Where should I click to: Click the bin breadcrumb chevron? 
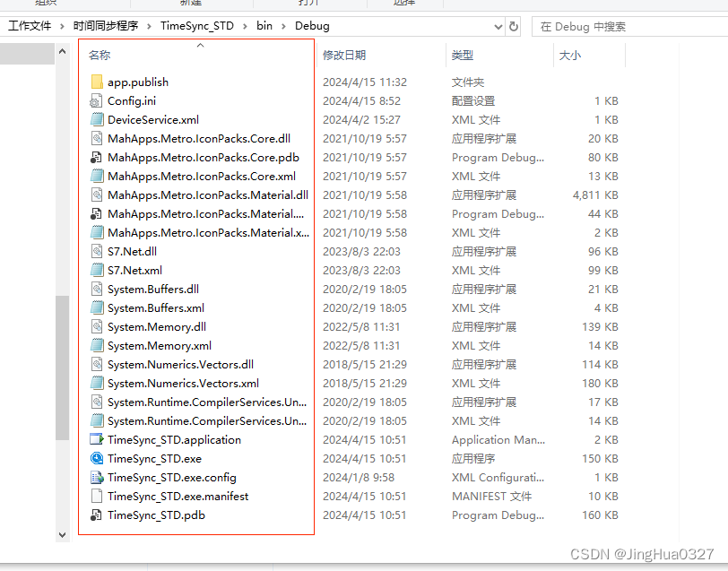tap(284, 26)
